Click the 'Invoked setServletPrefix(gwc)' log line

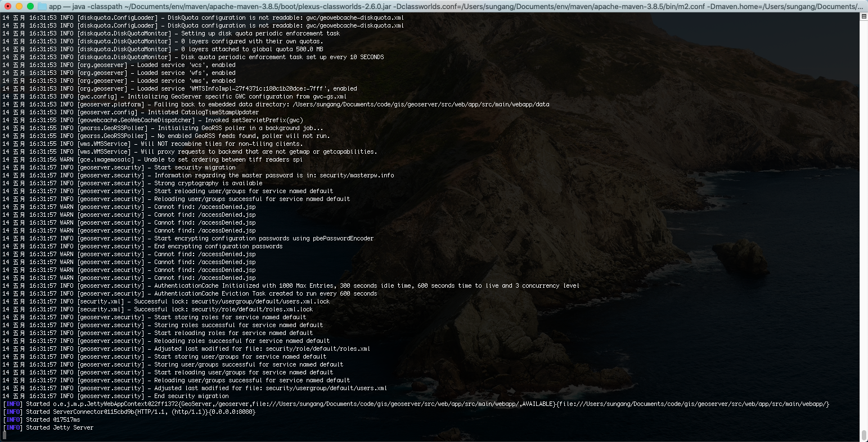[x=254, y=120]
